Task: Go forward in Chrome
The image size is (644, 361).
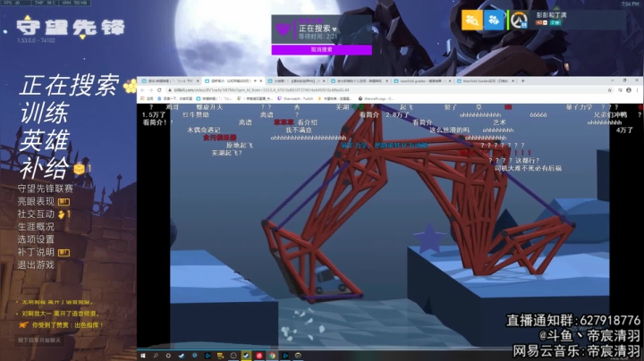Action: [151, 90]
